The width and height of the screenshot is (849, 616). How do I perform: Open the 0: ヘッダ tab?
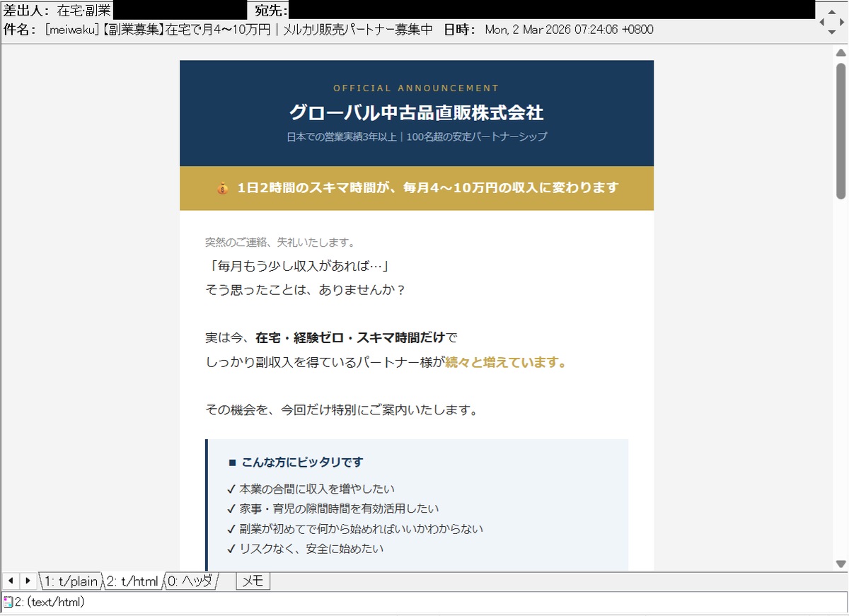190,581
